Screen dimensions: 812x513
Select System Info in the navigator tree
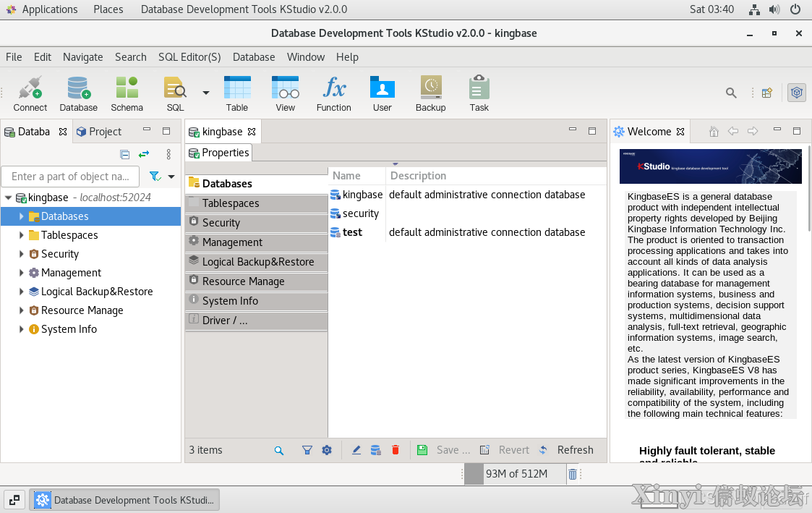click(x=69, y=329)
